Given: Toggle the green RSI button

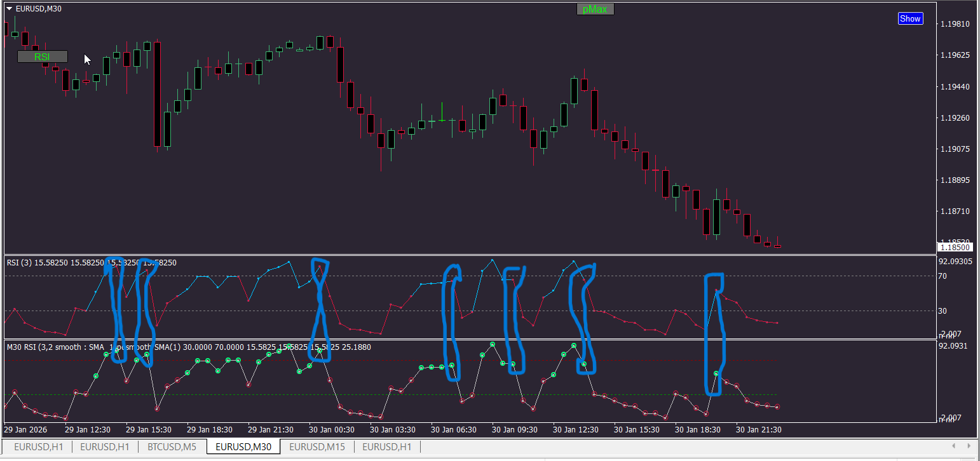Looking at the screenshot, I should (x=42, y=57).
